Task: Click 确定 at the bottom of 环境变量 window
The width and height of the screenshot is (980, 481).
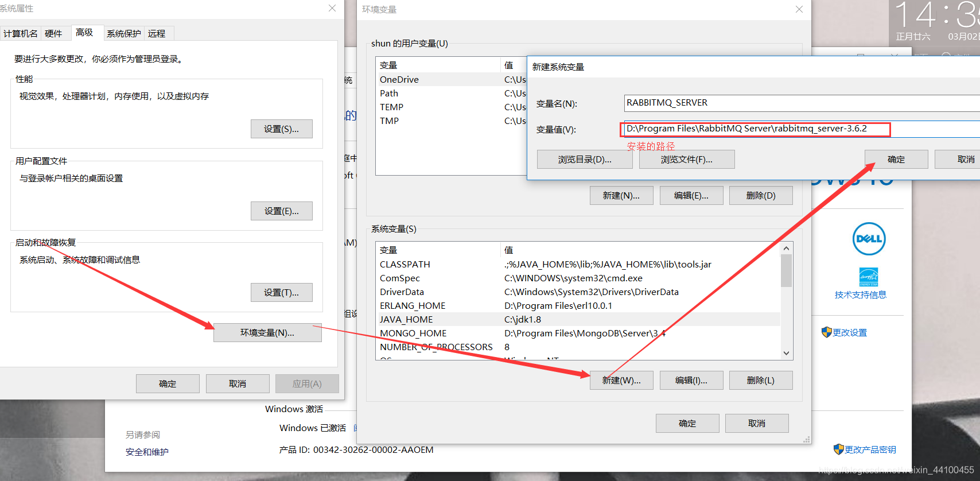Action: [687, 424]
